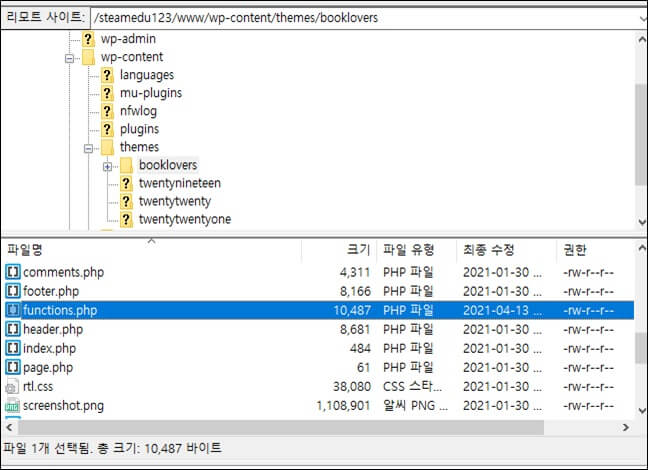
Task: Click the themes folder icon
Action: tap(107, 147)
